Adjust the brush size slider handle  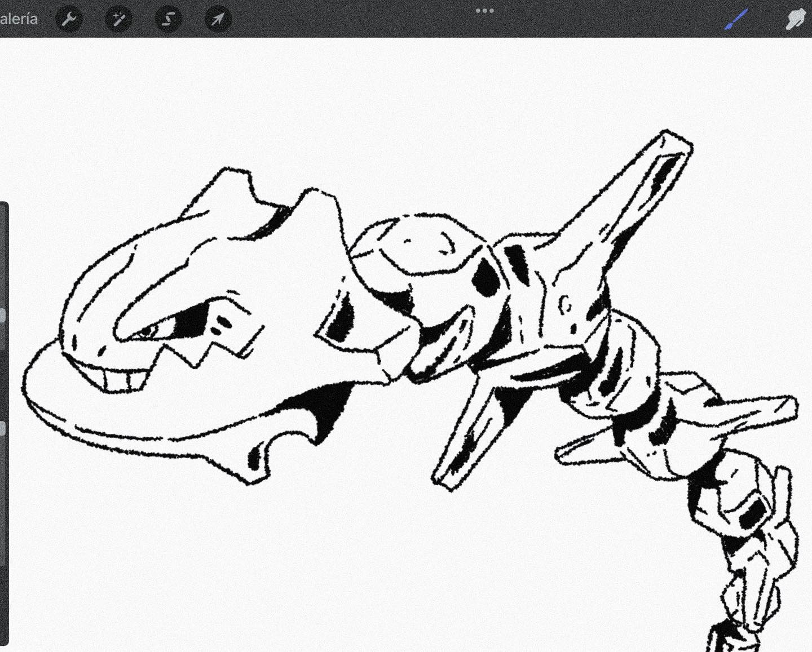3,315
